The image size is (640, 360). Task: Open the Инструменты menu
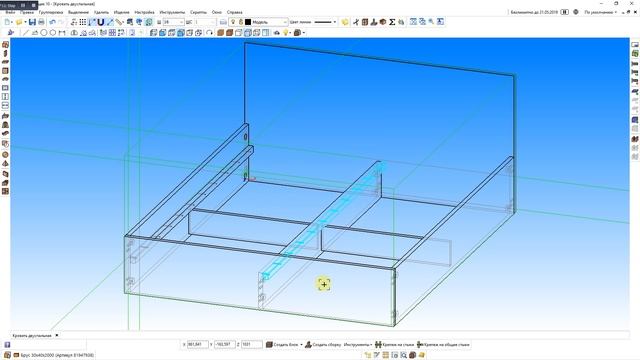click(172, 12)
